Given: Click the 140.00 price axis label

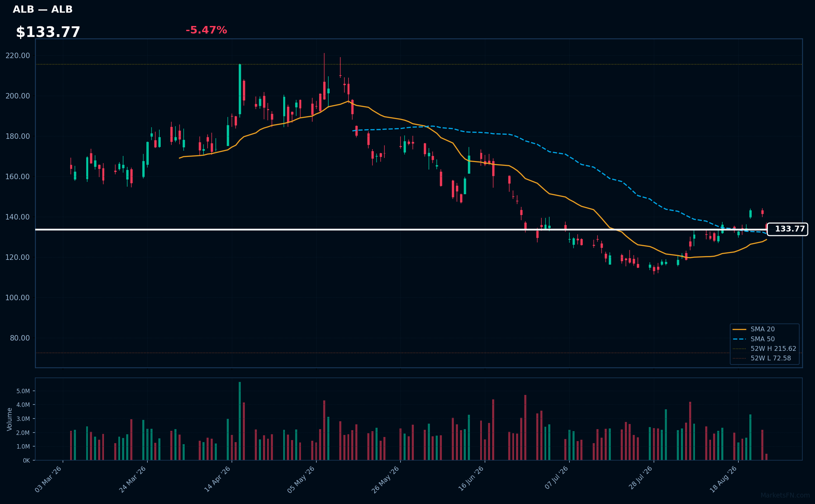Looking at the screenshot, I should pyautogui.click(x=18, y=217).
